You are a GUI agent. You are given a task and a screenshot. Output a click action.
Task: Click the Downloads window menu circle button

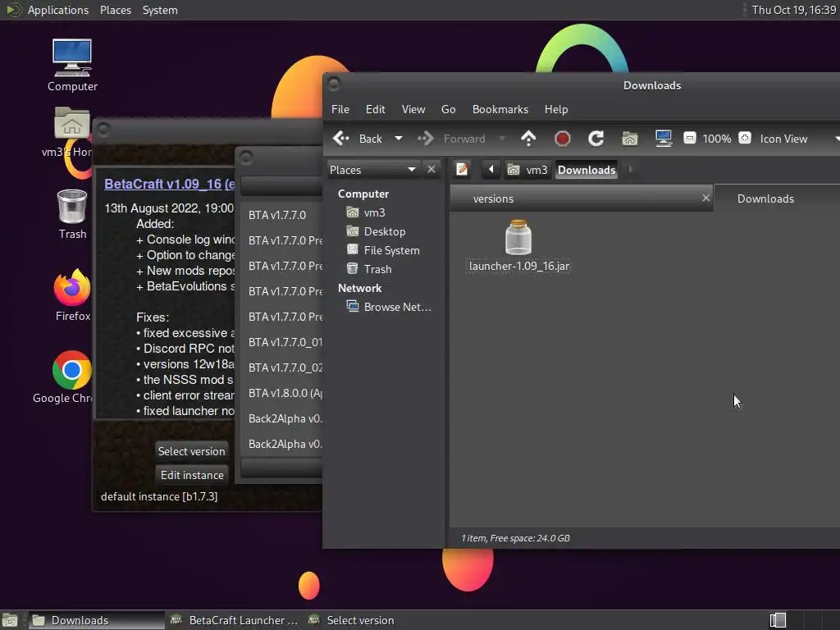click(334, 84)
